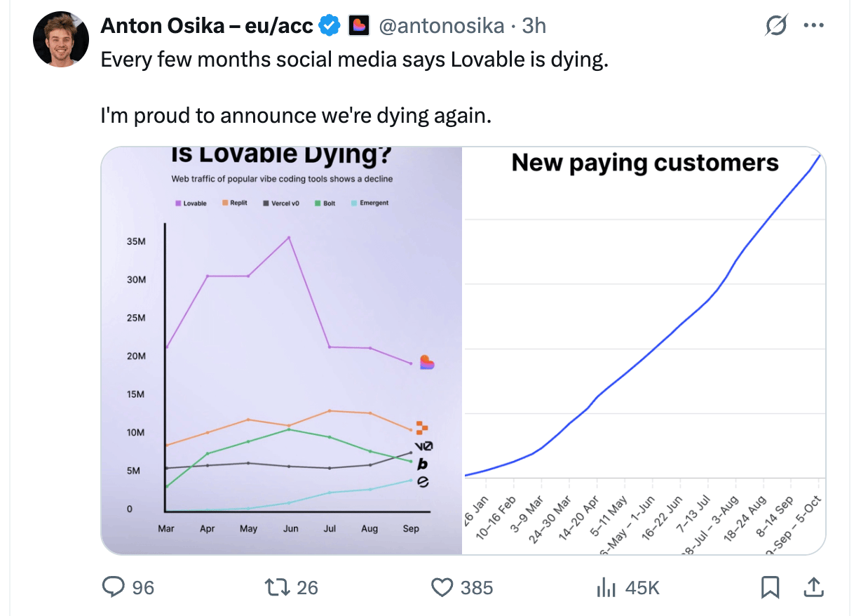Click the Anton Osika display name
868x616 pixels.
coord(207,26)
